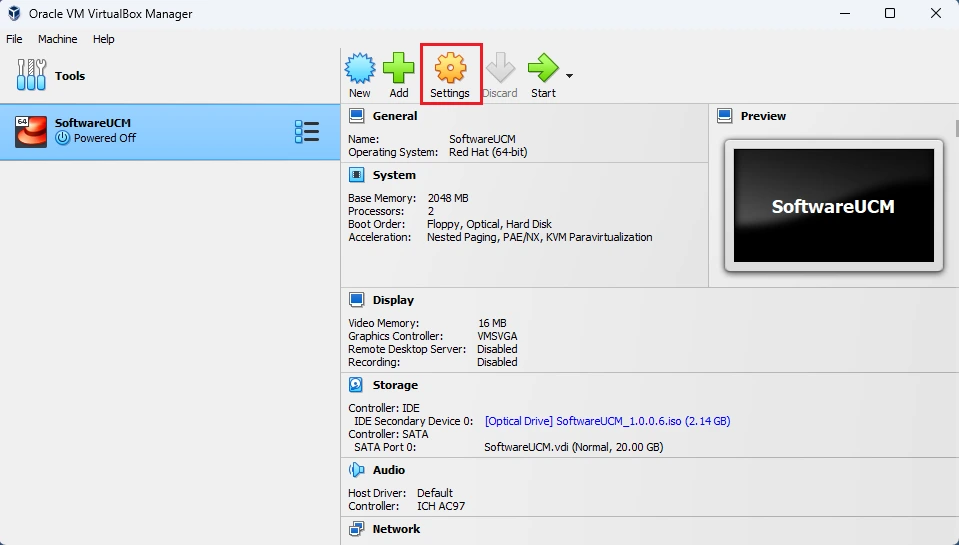
Task: Click the VMSVGA graphics controller value
Action: point(497,336)
